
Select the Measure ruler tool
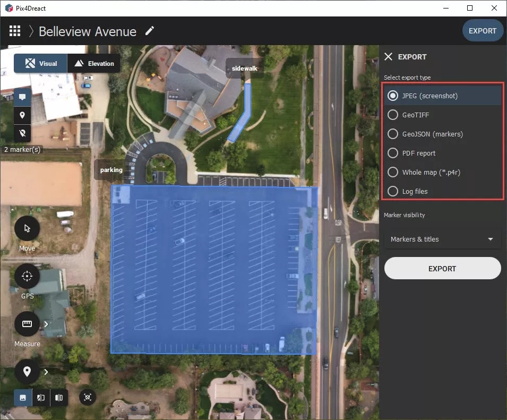(27, 324)
